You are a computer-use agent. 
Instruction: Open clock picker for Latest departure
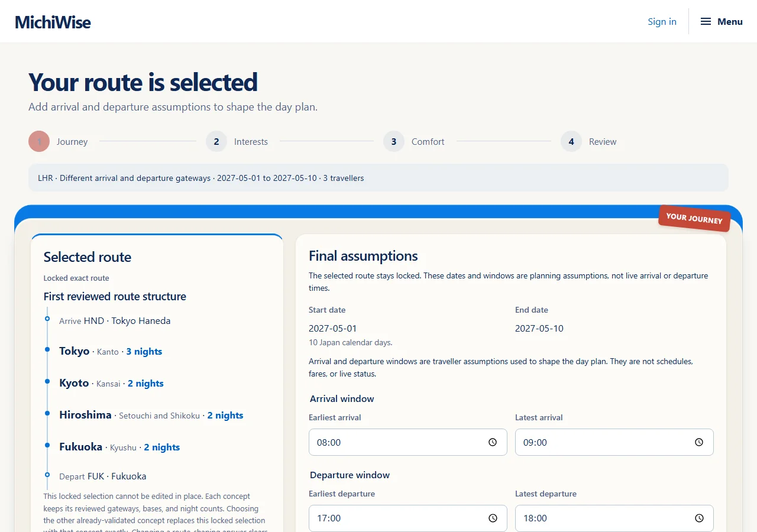(x=699, y=518)
